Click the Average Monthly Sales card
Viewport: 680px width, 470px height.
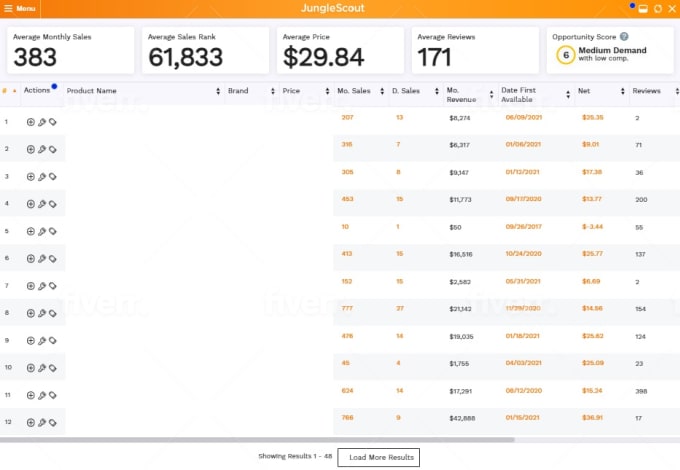point(70,50)
